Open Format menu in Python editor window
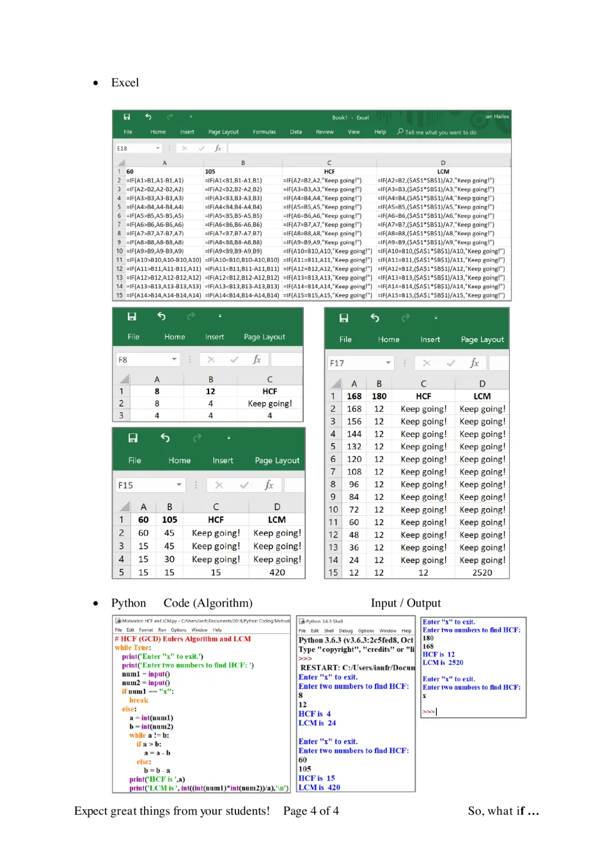 [146, 630]
